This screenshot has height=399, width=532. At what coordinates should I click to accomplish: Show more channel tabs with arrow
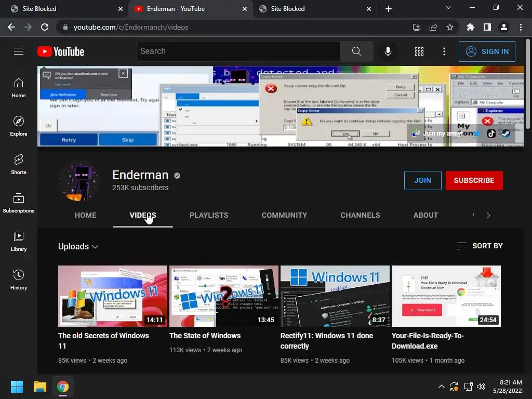488,216
